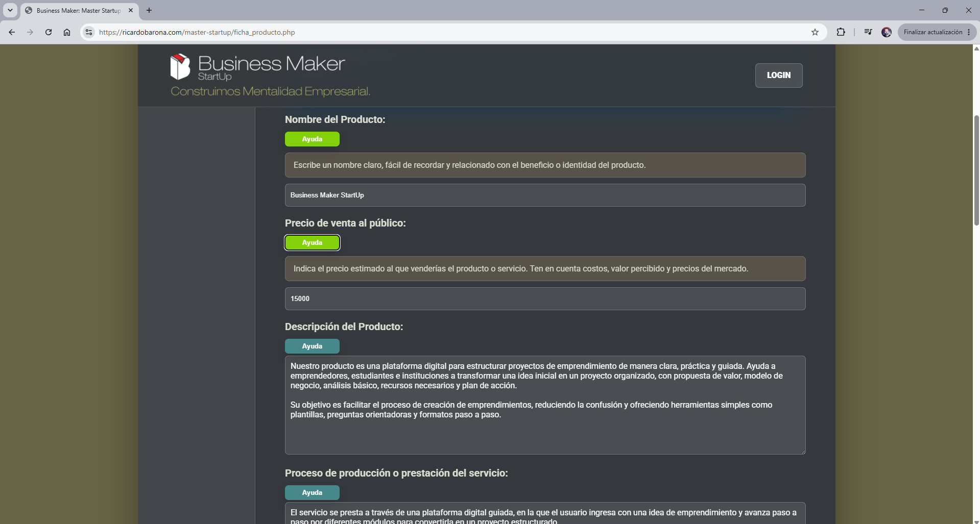980x524 pixels.
Task: Select the Business Maker: Master Startup tab
Action: click(79, 10)
